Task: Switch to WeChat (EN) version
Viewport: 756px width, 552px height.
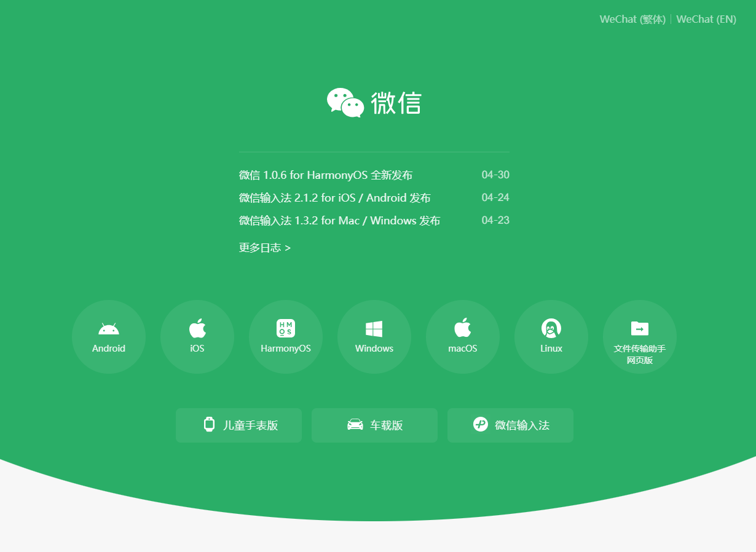Action: click(x=706, y=19)
